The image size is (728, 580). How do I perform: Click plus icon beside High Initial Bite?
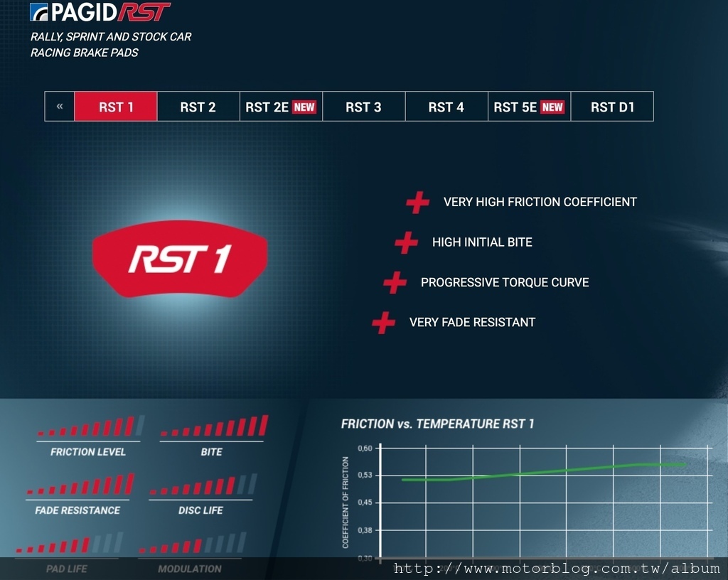pos(406,242)
